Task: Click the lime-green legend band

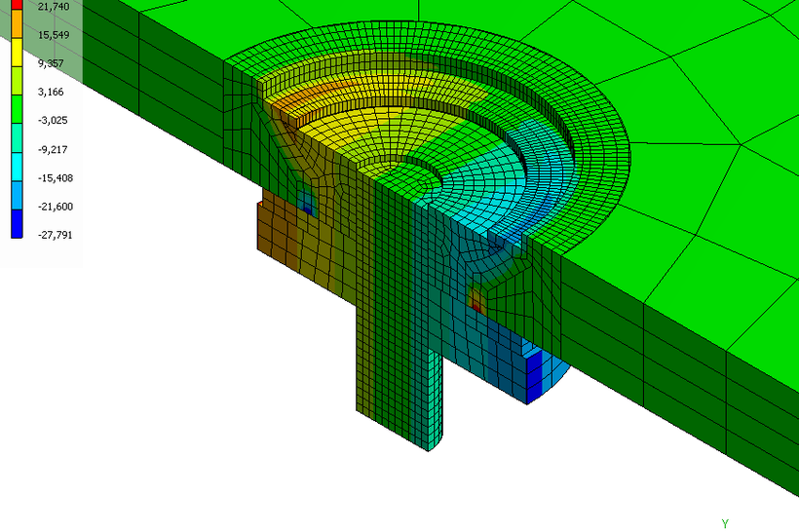Action: point(17,81)
